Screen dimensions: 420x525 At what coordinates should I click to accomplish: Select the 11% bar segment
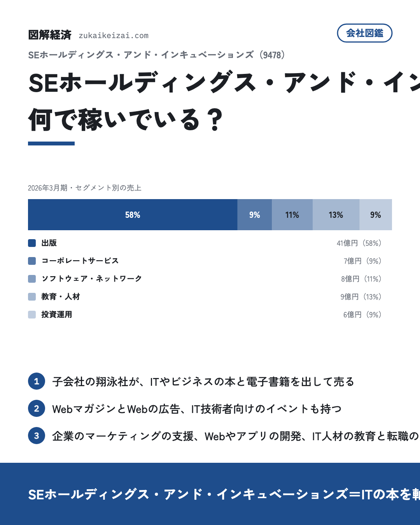coord(292,215)
